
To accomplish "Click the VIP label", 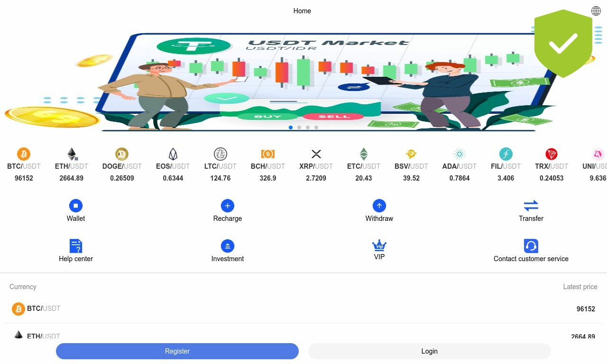I will click(x=379, y=257).
